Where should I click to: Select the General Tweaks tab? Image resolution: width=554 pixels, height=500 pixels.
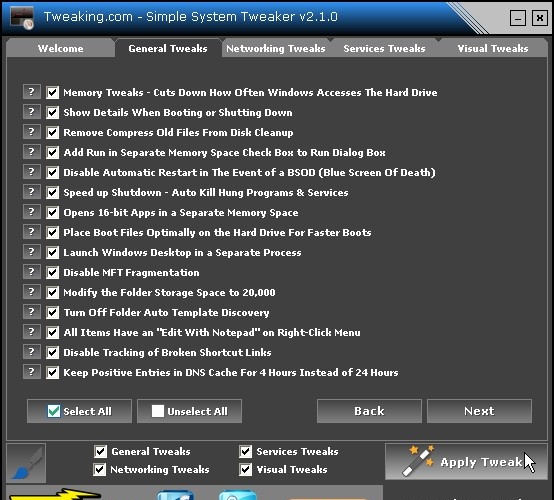coord(168,48)
